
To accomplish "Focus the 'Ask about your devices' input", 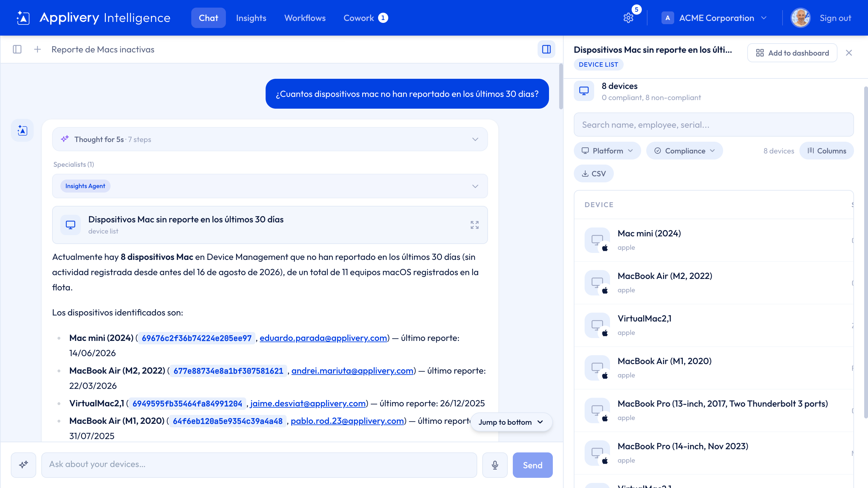I will click(259, 465).
